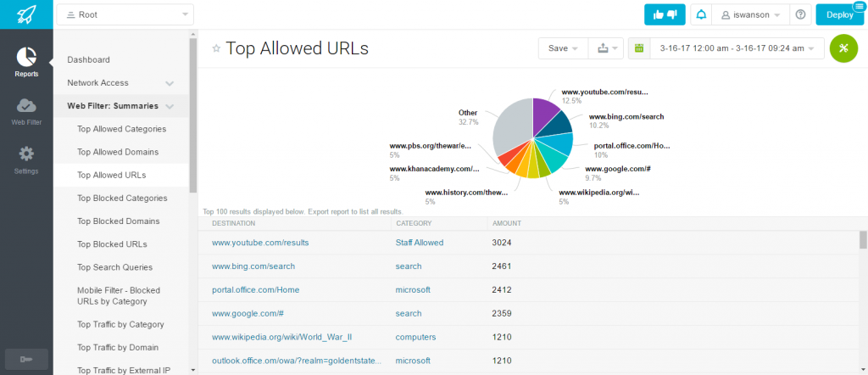This screenshot has height=375, width=868.
Task: Click the sidebar scroll down arrow
Action: pos(192,369)
